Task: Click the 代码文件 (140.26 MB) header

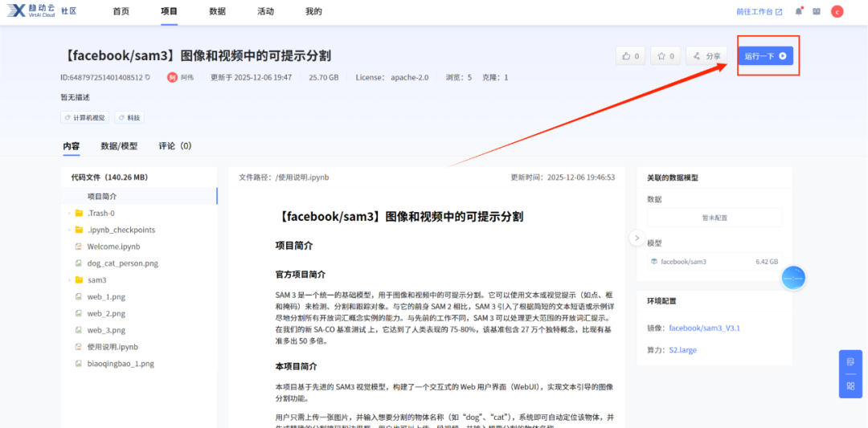Action: coord(109,178)
